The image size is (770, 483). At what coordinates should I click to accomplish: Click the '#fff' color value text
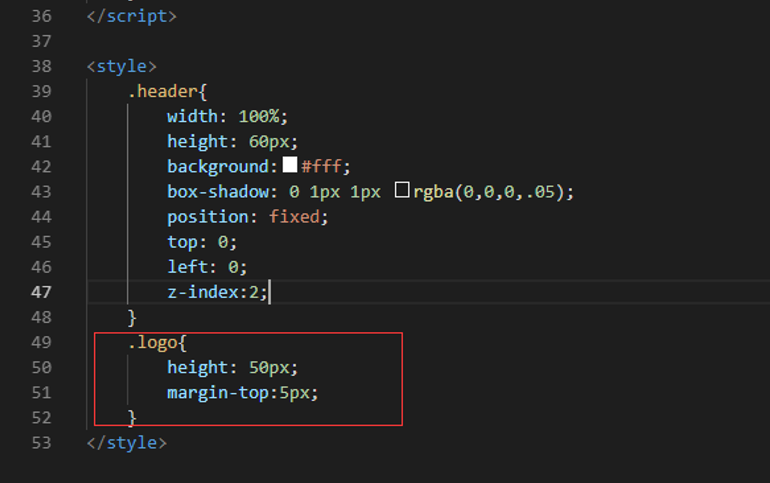click(321, 166)
